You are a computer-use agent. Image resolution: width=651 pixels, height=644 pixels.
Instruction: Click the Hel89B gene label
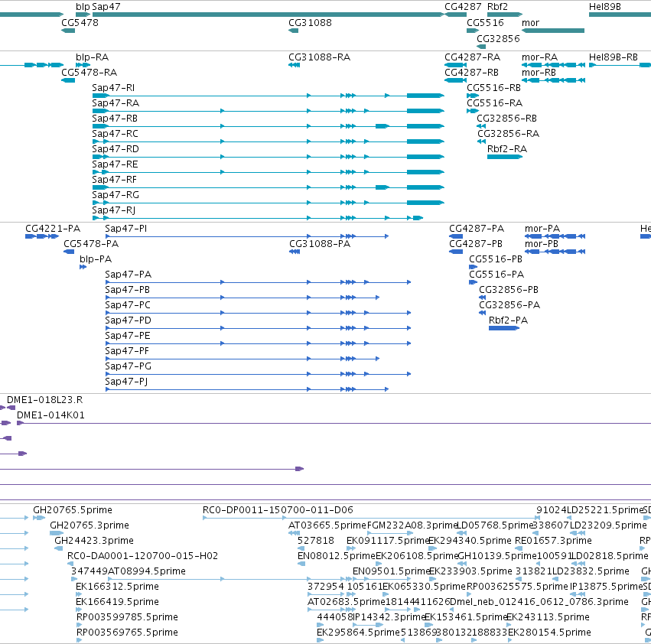pos(605,7)
